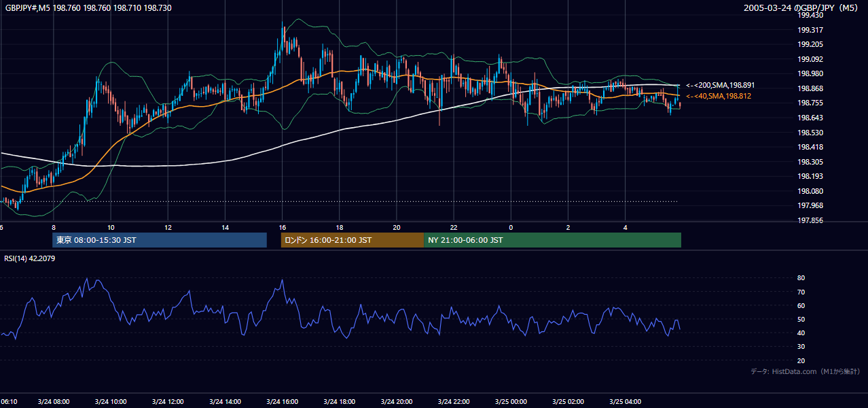Viewport: 868px width, 408px height.
Task: Click price axis value 197.968
Action: (x=810, y=205)
